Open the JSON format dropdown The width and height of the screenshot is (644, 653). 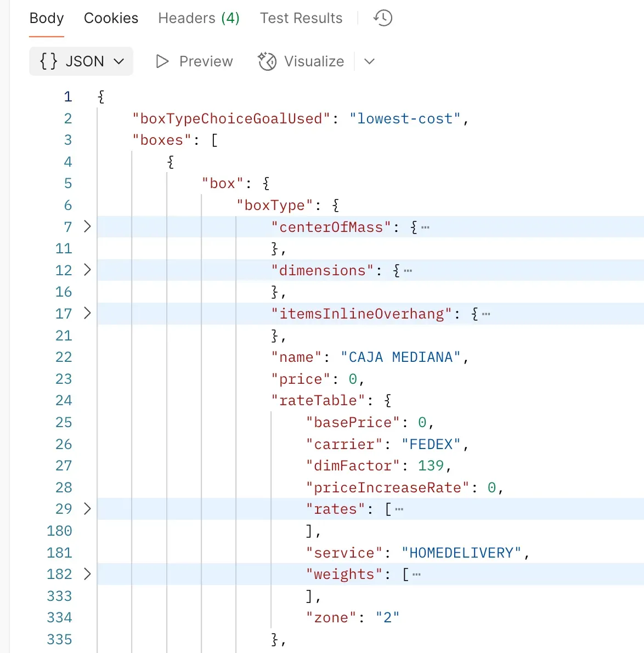coord(81,61)
